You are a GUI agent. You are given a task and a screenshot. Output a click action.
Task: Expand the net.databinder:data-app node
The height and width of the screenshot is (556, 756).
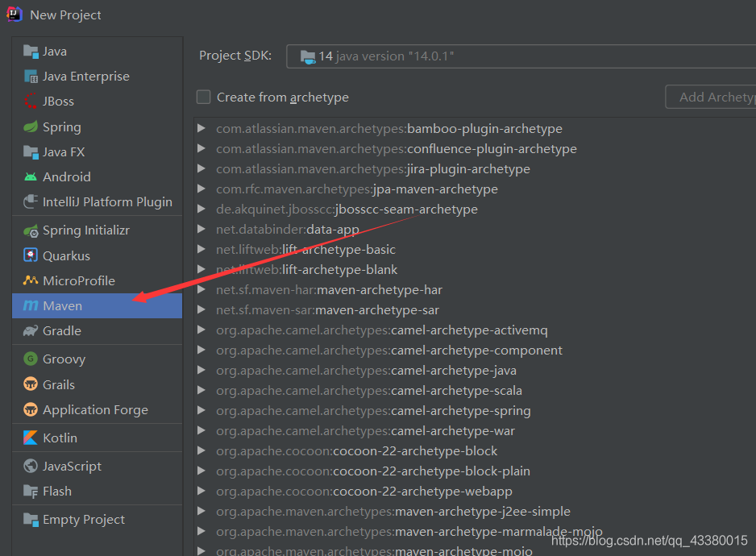click(x=201, y=229)
